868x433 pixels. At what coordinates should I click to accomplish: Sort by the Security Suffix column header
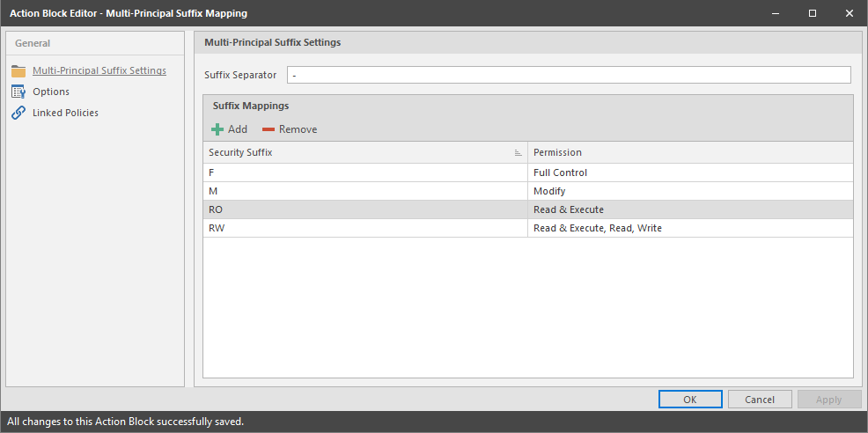pyautogui.click(x=352, y=153)
